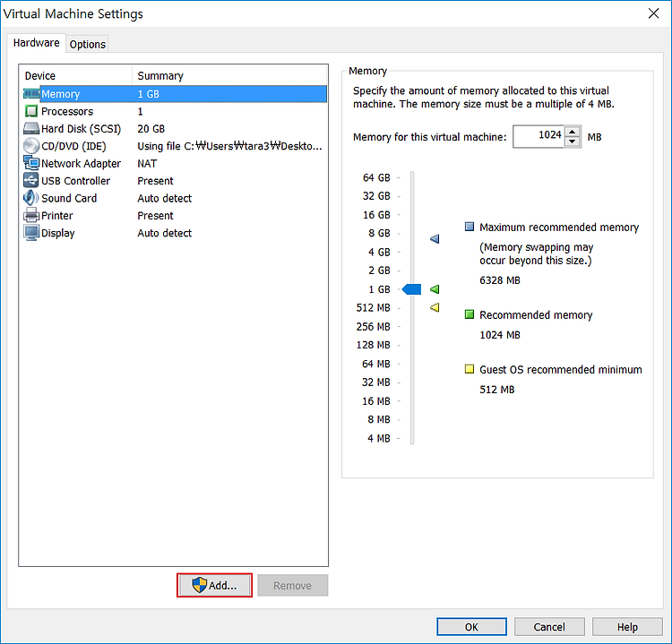The width and height of the screenshot is (672, 644).
Task: Click the green recommended memory marker
Action: coord(435,289)
